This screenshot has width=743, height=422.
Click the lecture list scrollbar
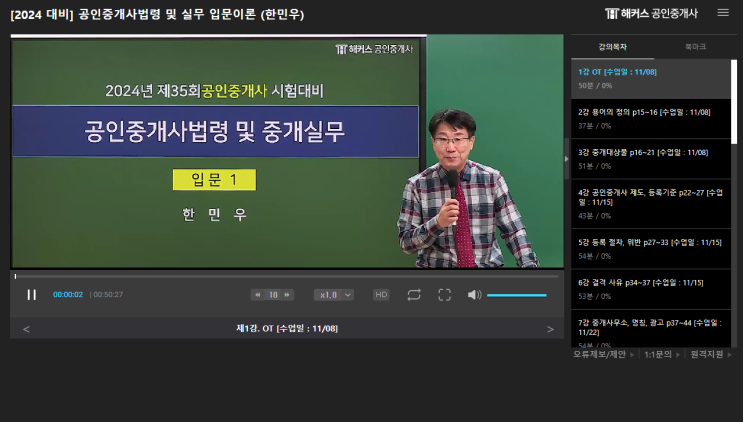pos(734,102)
